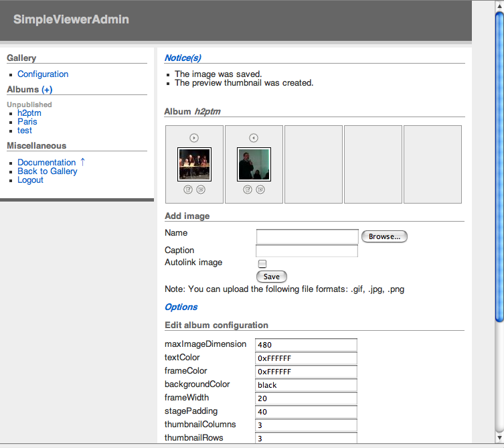Click edit pencil icon under speaker photo
504x448 pixels.
[x=248, y=190]
